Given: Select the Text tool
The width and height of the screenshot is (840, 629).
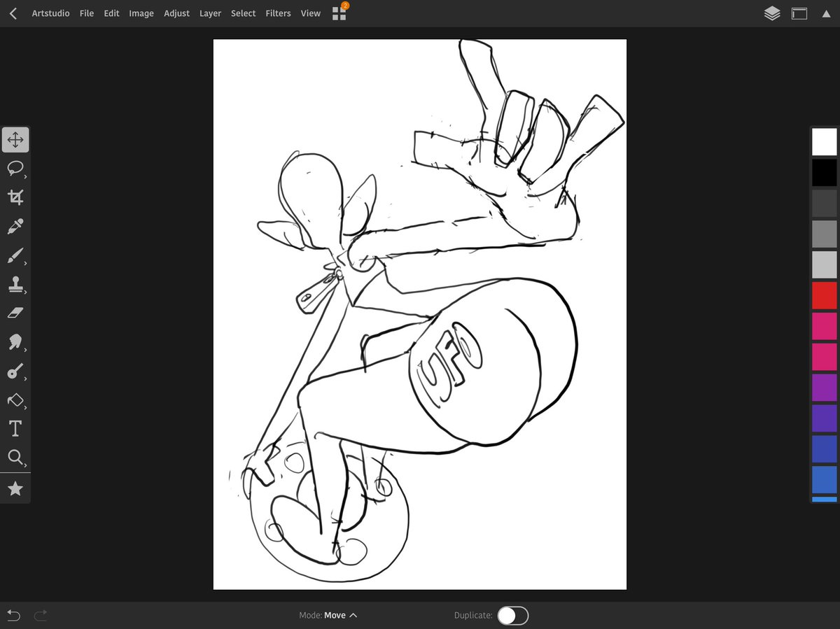Looking at the screenshot, I should pos(15,428).
